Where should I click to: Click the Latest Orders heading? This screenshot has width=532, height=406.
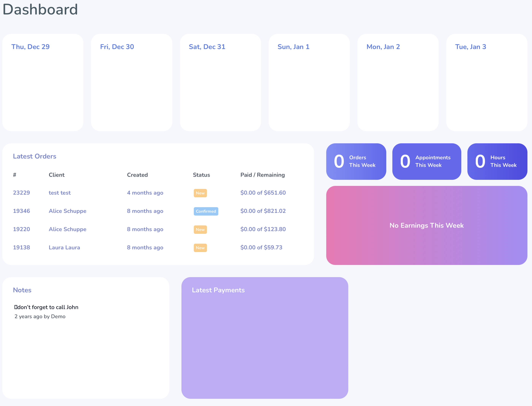(x=35, y=156)
